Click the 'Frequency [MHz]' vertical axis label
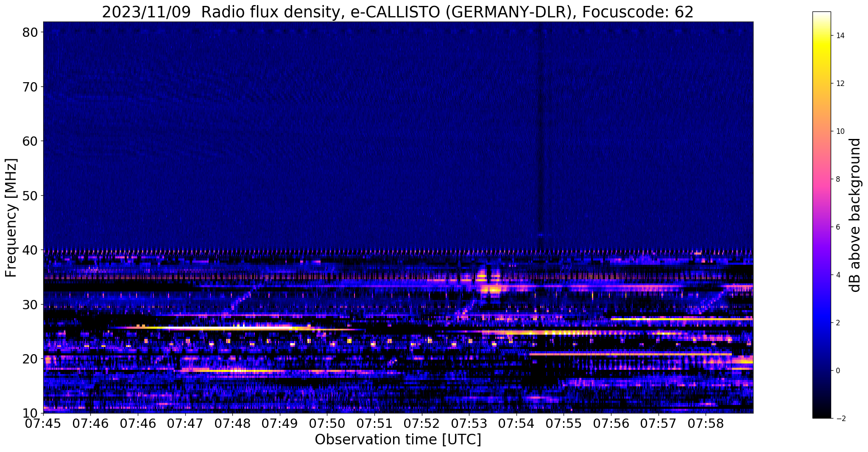 click(11, 218)
